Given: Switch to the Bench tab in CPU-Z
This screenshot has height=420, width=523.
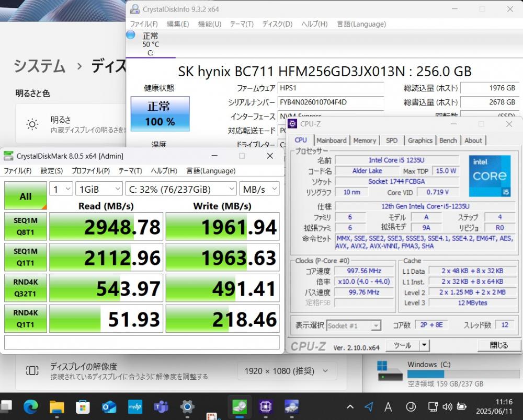Looking at the screenshot, I should tap(448, 141).
